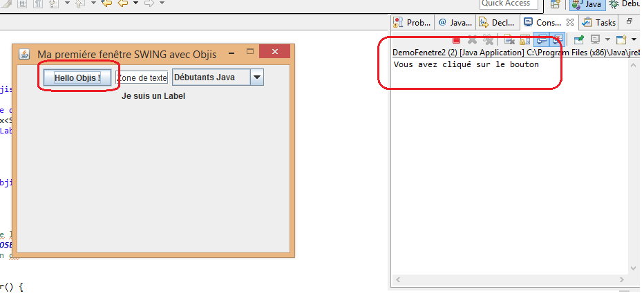Expand the Open Console dropdown arrow
The image size is (644, 296).
coord(633,40)
